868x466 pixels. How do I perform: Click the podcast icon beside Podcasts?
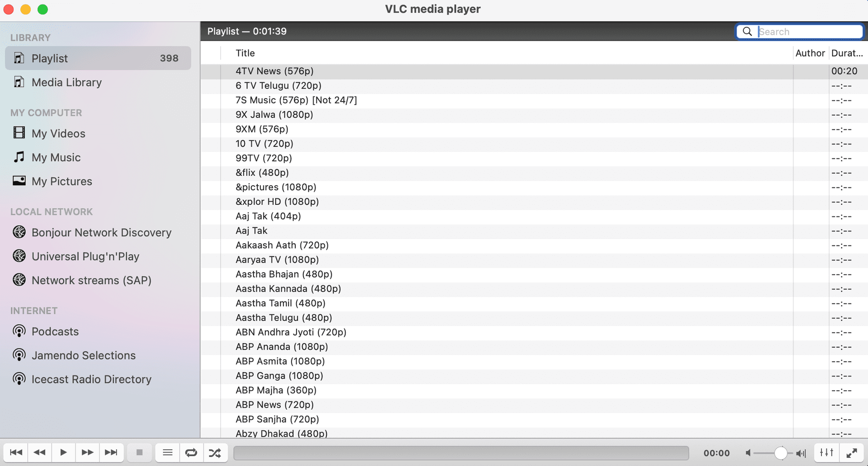tap(19, 331)
